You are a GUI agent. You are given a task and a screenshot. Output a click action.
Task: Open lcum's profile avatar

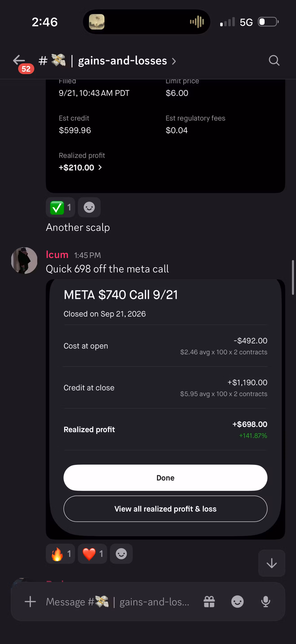tap(24, 260)
